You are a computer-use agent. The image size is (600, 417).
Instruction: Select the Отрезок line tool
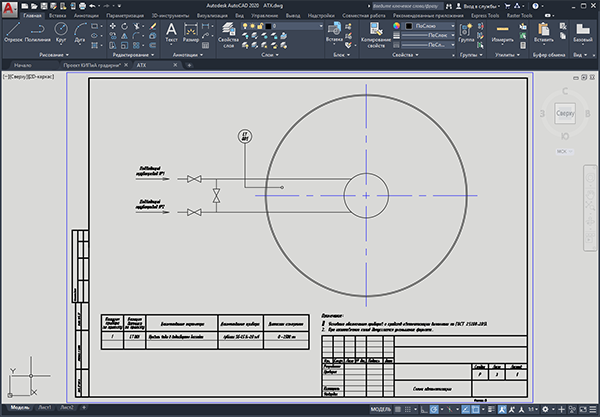13,32
